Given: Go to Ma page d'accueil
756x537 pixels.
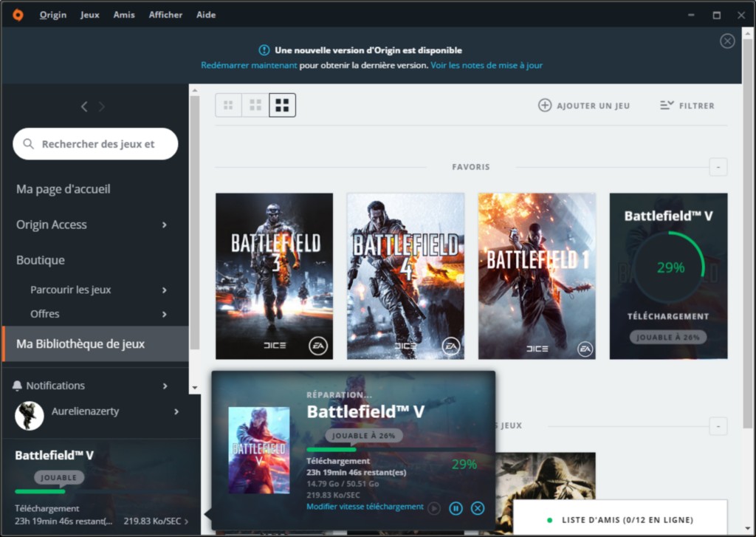Looking at the screenshot, I should (63, 189).
